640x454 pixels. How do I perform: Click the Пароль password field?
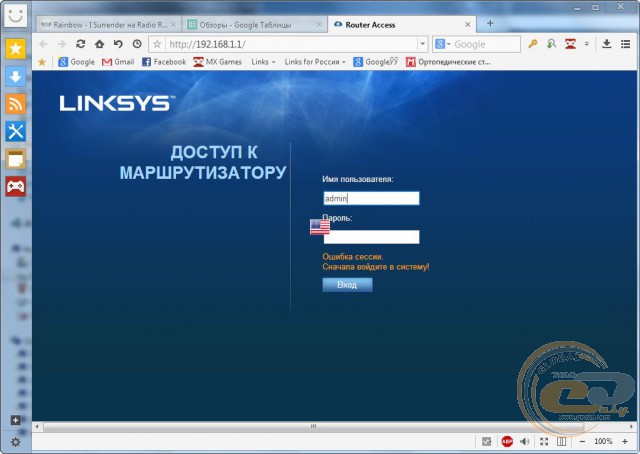[x=371, y=237]
